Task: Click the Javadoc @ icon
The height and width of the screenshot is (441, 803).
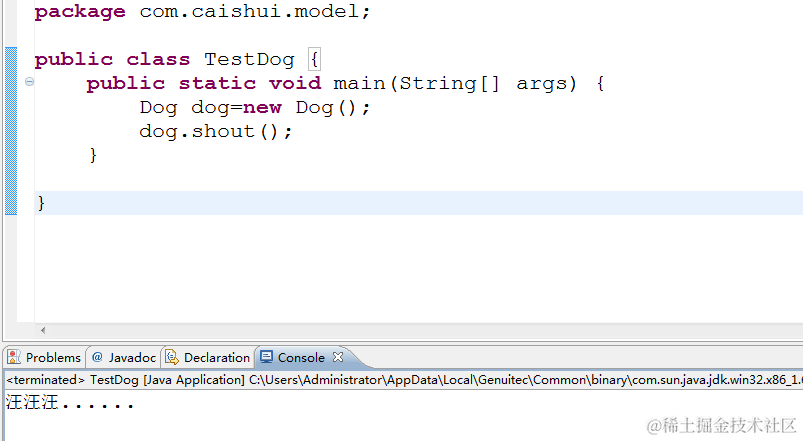Action: 97,357
